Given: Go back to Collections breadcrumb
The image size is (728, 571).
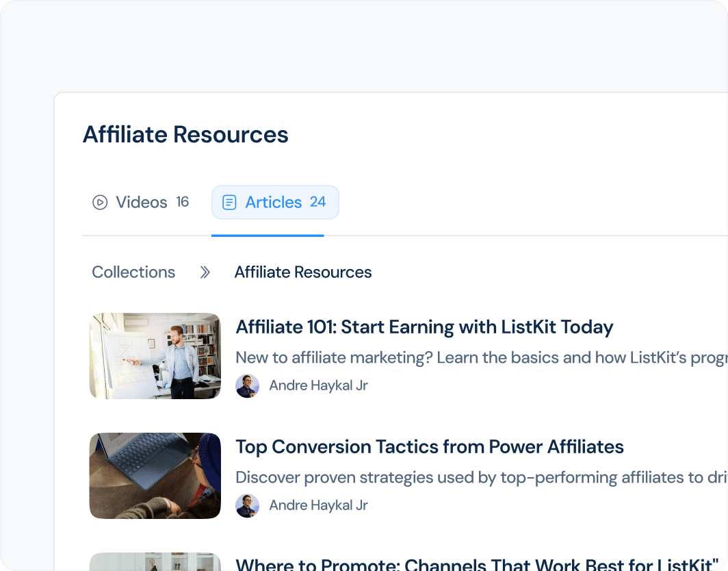Looking at the screenshot, I should [x=133, y=272].
